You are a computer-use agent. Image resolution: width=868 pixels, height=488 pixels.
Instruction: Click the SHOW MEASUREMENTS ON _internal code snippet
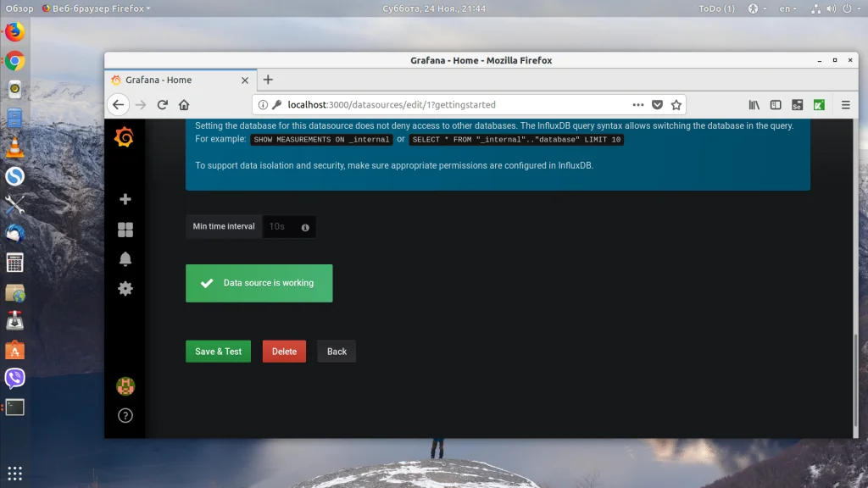(321, 140)
